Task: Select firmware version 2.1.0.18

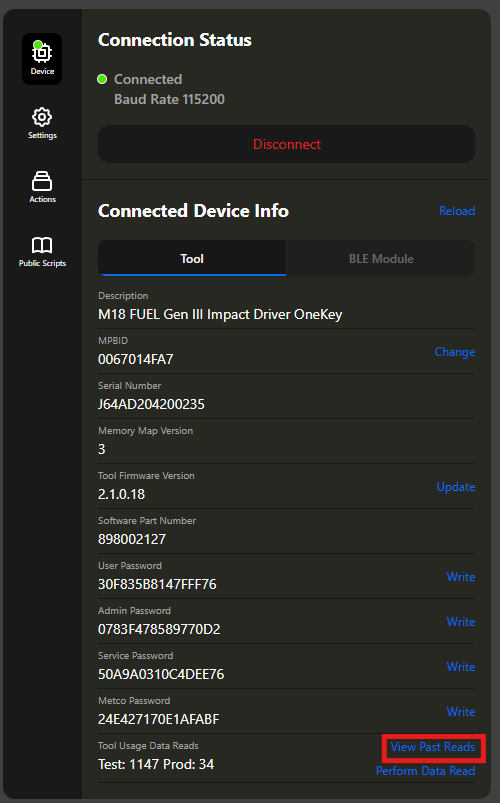Action: click(x=121, y=494)
